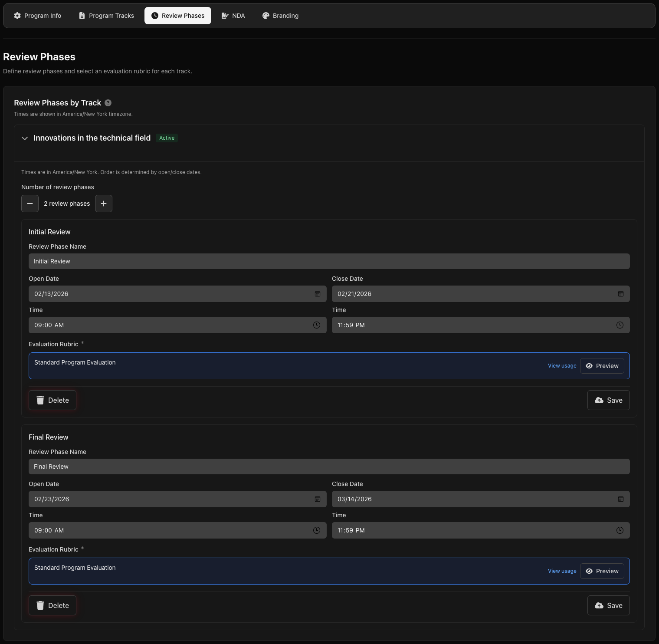Increase the number of review phases

point(104,204)
